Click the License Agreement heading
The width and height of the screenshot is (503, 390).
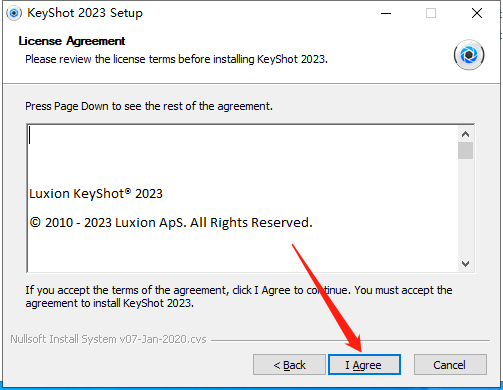[x=72, y=41]
